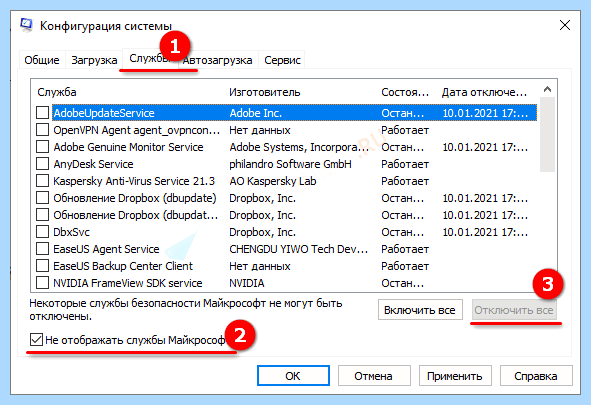Click the Включить все button
Screen dimensions: 591x405
tap(420, 310)
